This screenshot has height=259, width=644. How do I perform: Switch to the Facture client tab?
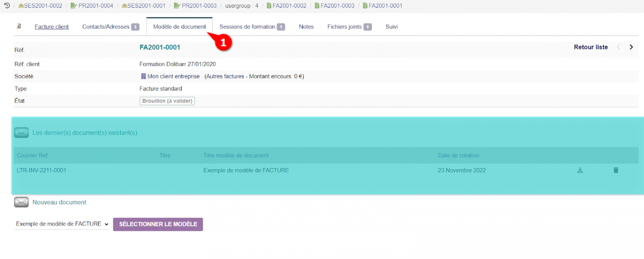tap(52, 27)
